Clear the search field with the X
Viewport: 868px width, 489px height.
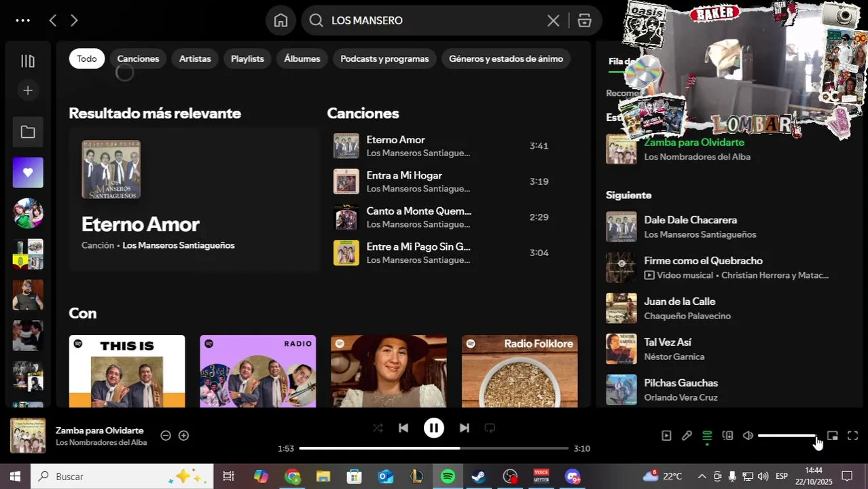tap(554, 20)
